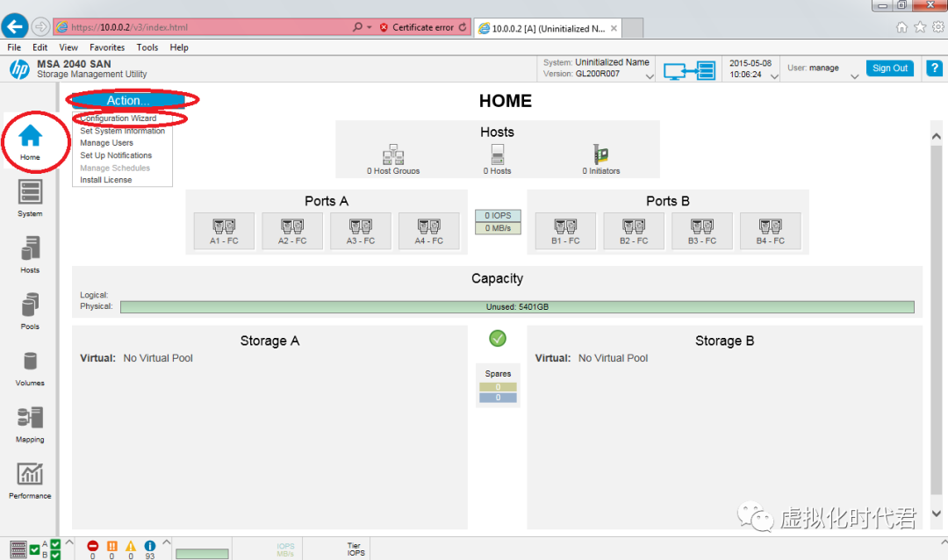
Task: Click the warning events yellow triangle in footer
Action: pyautogui.click(x=131, y=546)
